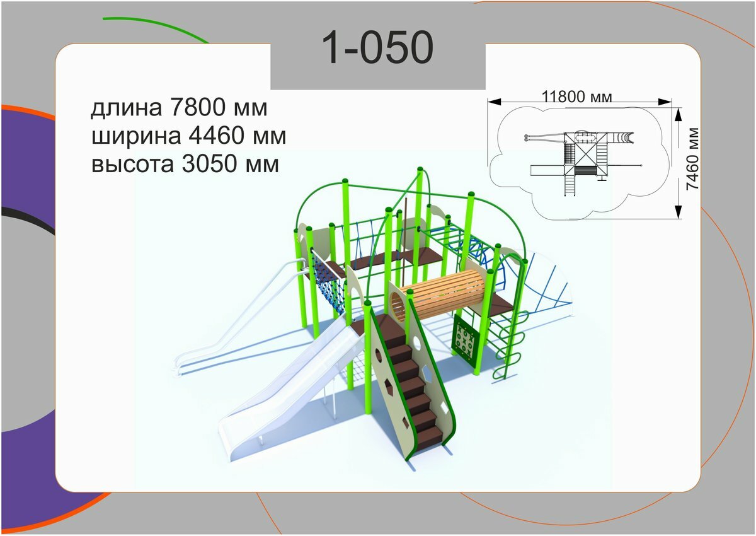Select the text 'ширина 4460 мм'
This screenshot has height=536, width=756.
pyautogui.click(x=188, y=136)
